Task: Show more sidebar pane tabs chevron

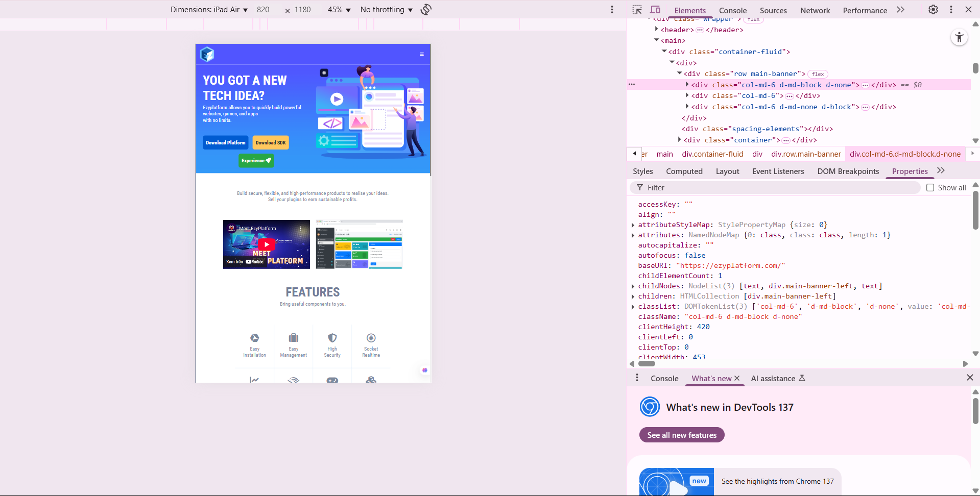Action: pyautogui.click(x=941, y=171)
